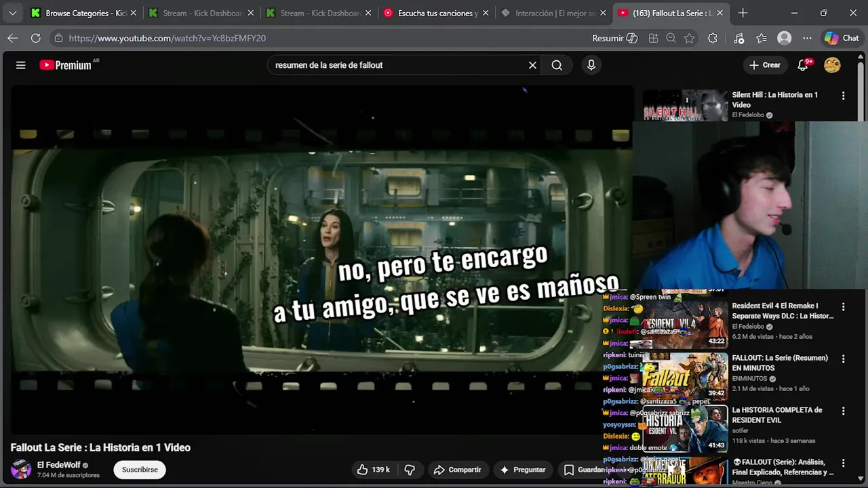Close the Escucha tus canciones tab
The height and width of the screenshot is (488, 868).
(x=486, y=13)
